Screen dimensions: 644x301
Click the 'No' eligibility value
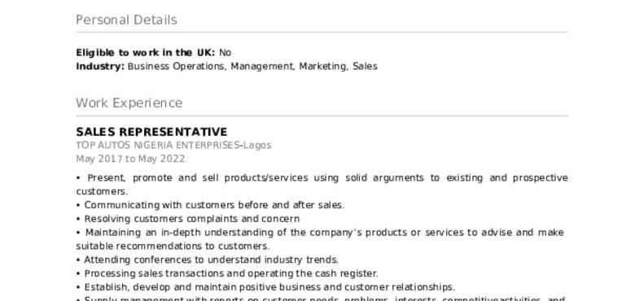(225, 53)
